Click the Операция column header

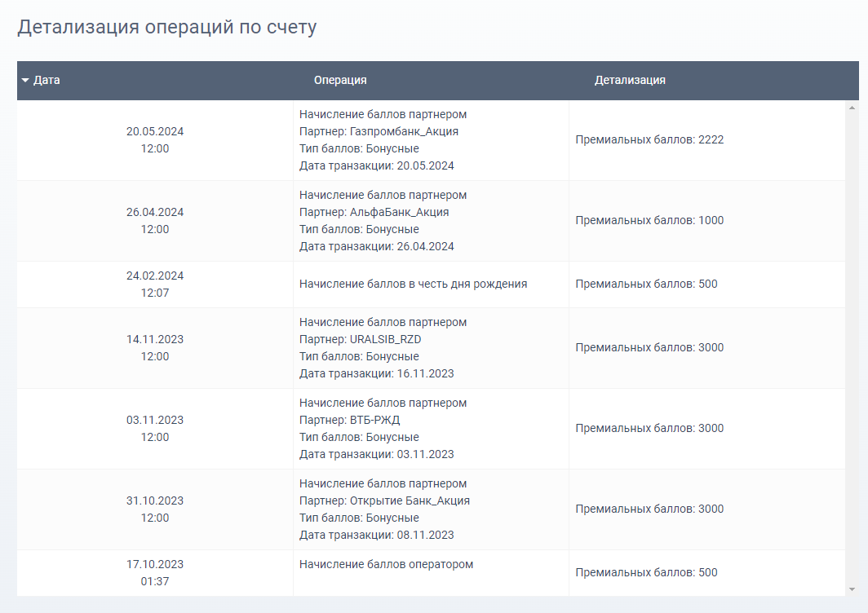340,81
